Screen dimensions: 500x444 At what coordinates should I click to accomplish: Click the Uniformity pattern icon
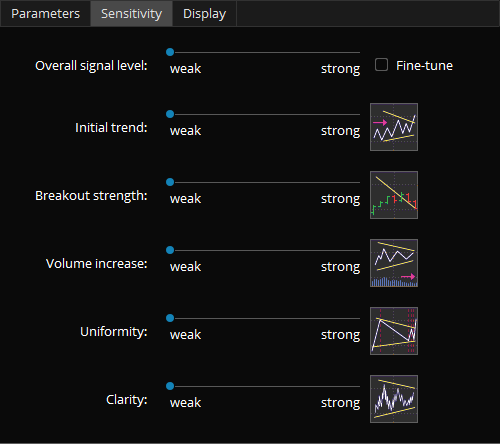394,331
